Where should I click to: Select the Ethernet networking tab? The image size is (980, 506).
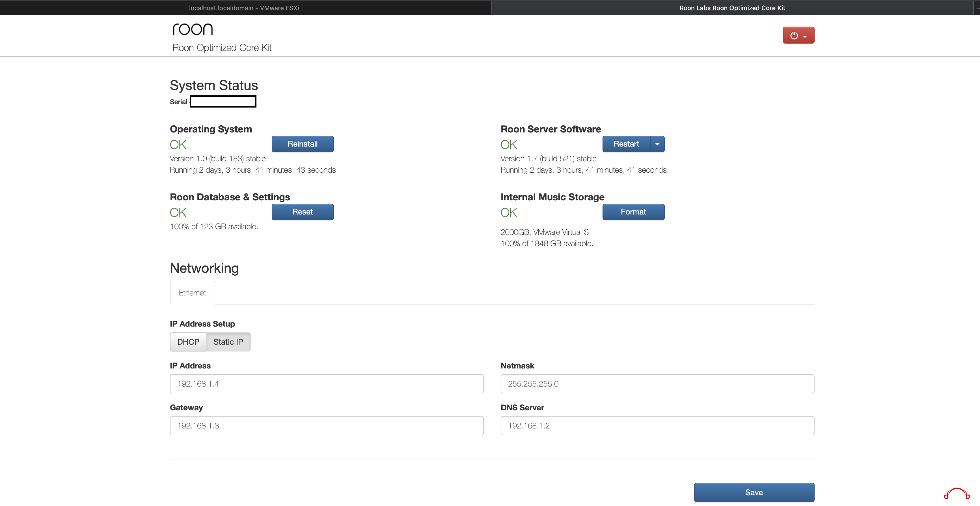(x=192, y=292)
